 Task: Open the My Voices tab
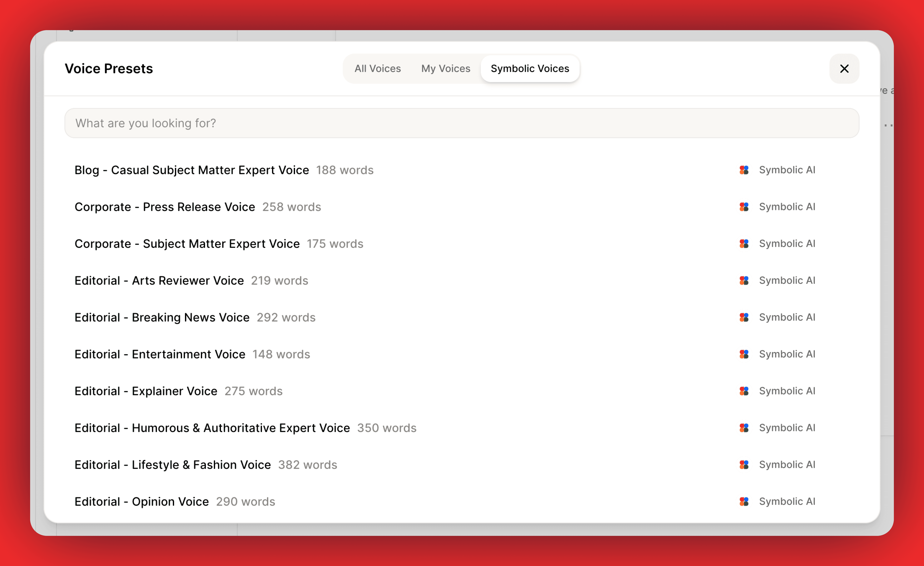coord(445,69)
